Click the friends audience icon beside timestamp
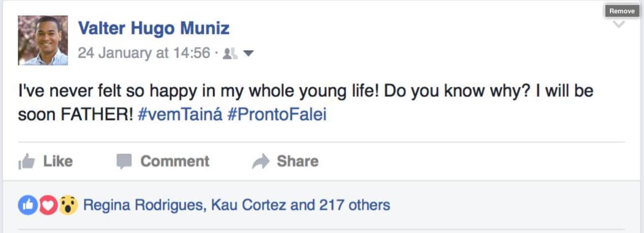The height and width of the screenshot is (233, 644). coord(231,53)
